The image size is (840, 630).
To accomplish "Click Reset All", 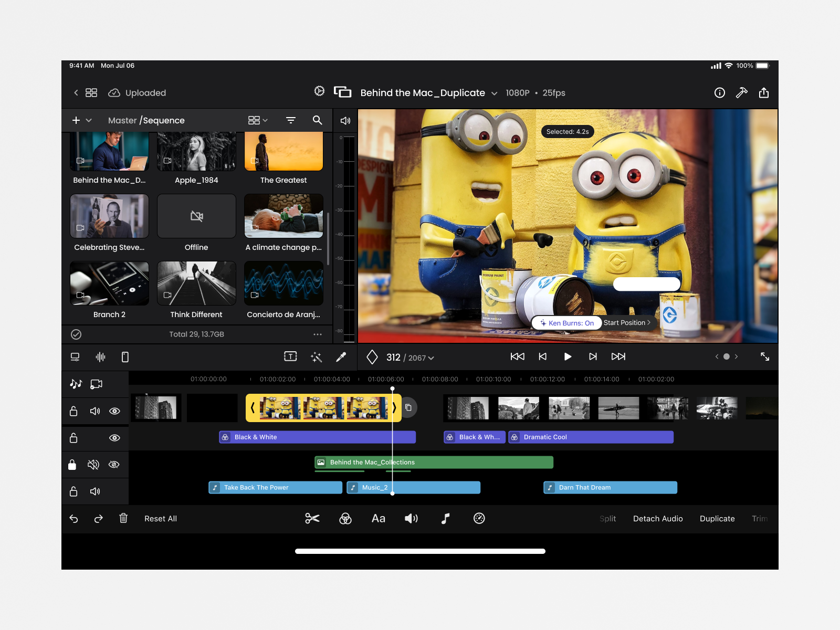I will [161, 519].
